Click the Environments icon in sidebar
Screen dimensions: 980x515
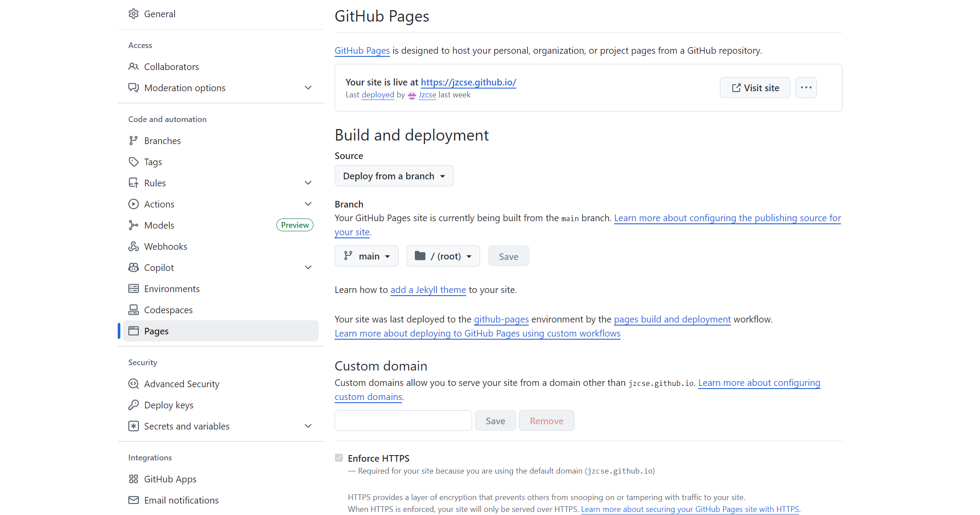[133, 289]
